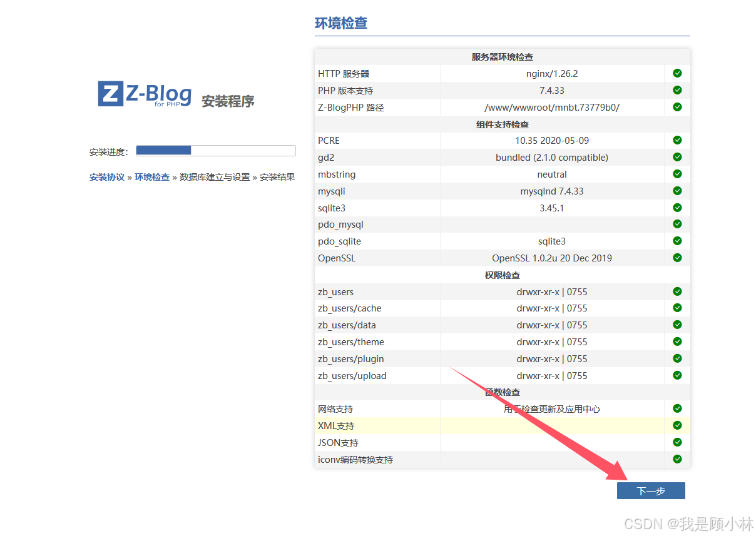Viewport: 756px width, 536px height.
Task: Click the nginx/1.26.2 value
Action: [552, 74]
